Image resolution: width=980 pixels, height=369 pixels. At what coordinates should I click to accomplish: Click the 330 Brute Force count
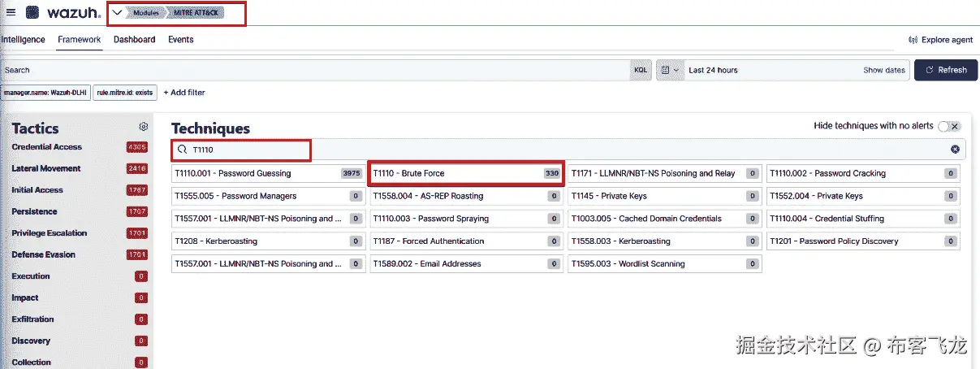pos(552,173)
